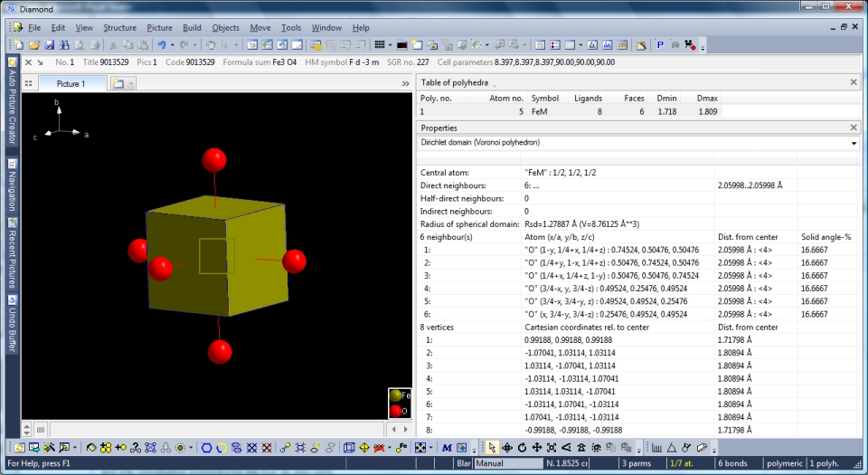This screenshot has width=868, height=475.
Task: Expand the Table of polyhedra header dropdown
Action: [495, 83]
